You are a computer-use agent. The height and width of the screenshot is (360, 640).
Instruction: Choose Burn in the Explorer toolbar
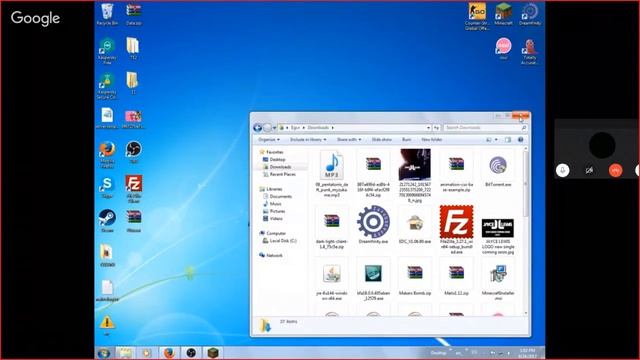coord(407,140)
